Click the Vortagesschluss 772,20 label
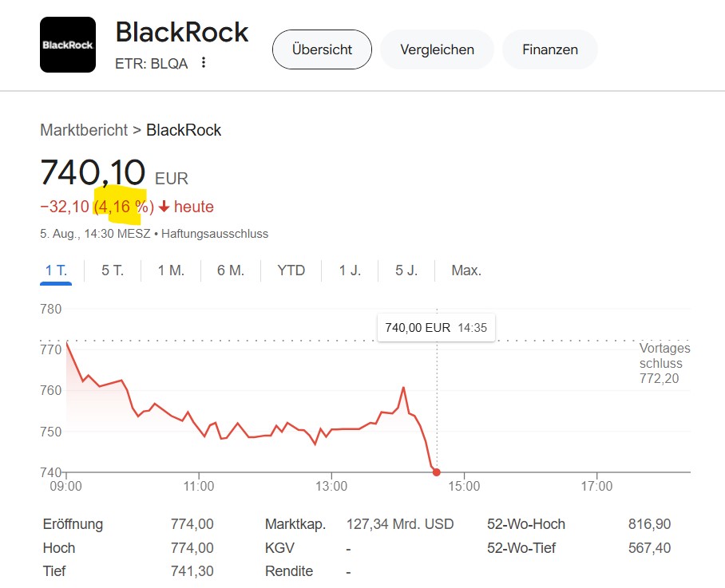 (664, 363)
